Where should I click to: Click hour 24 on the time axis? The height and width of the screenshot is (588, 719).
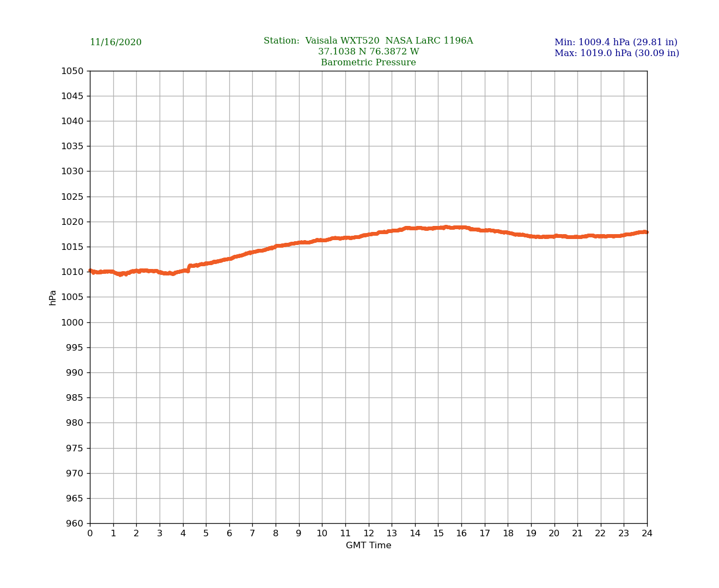pyautogui.click(x=647, y=534)
